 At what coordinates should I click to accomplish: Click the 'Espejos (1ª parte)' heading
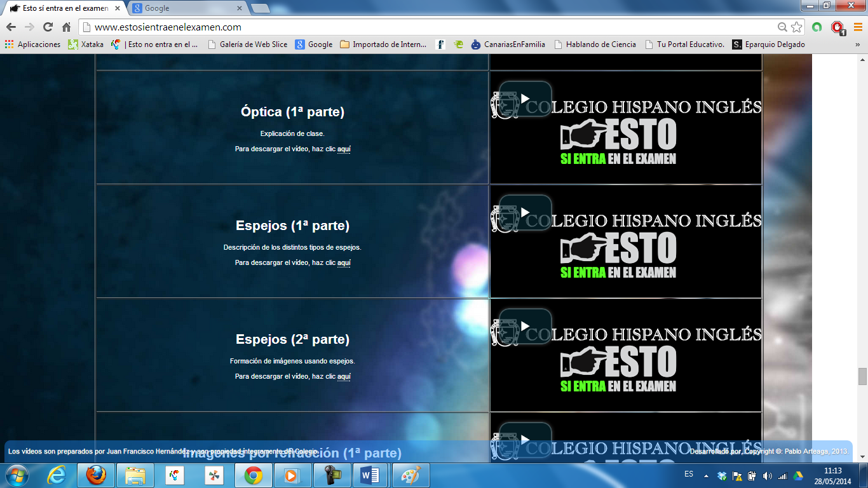pos(292,226)
